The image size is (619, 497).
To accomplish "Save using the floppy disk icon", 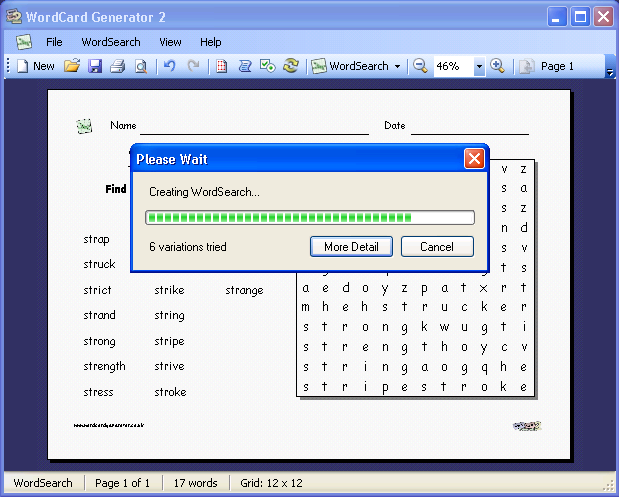I will pyautogui.click(x=95, y=66).
